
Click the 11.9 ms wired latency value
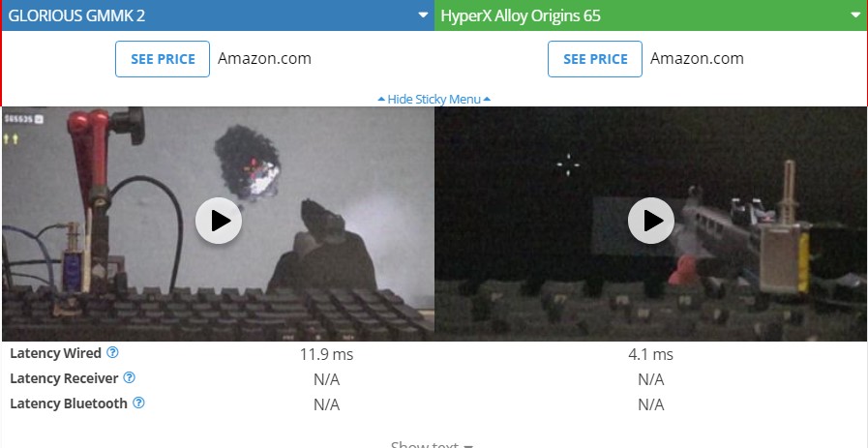(327, 354)
